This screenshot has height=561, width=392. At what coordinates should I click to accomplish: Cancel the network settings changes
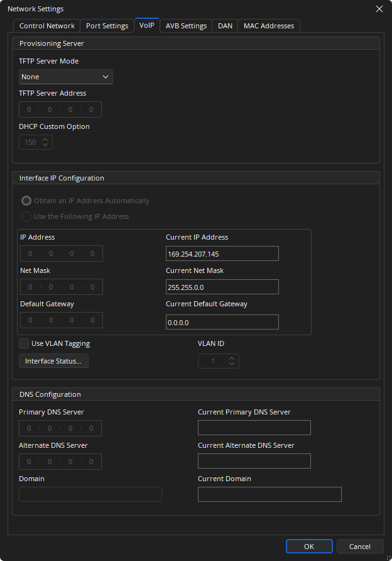pyautogui.click(x=360, y=547)
